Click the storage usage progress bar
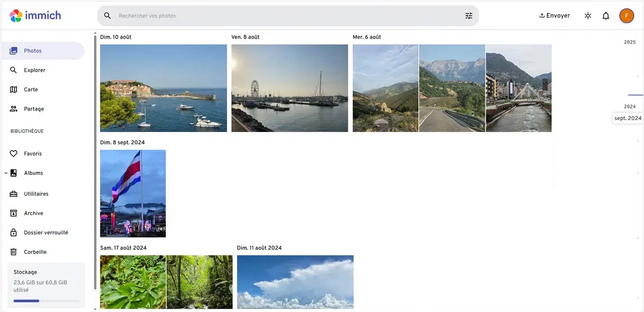 click(46, 301)
